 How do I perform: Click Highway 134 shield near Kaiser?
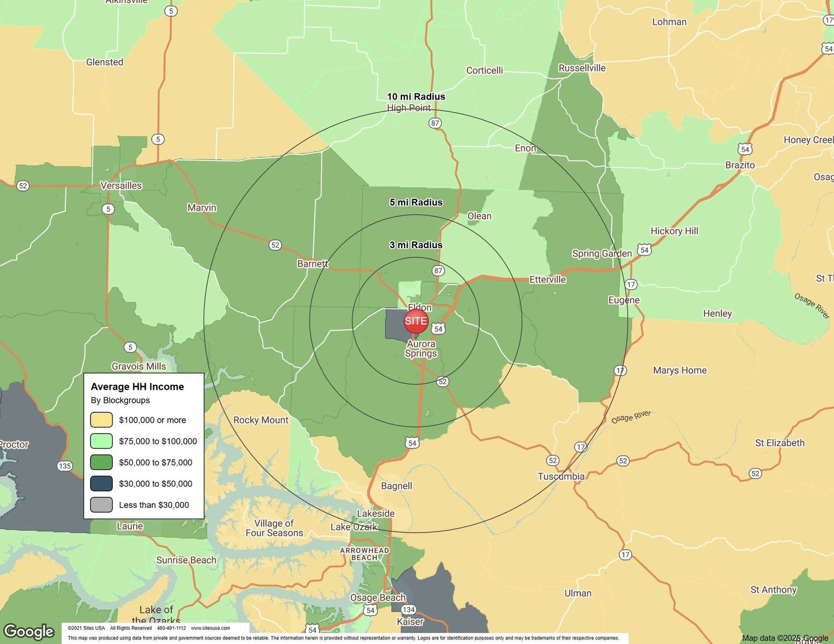[408, 610]
